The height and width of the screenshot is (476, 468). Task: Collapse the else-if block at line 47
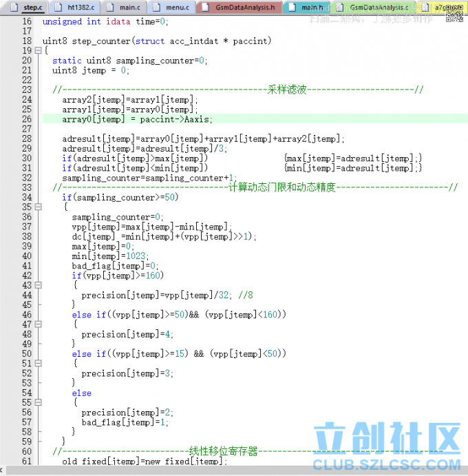(x=38, y=324)
